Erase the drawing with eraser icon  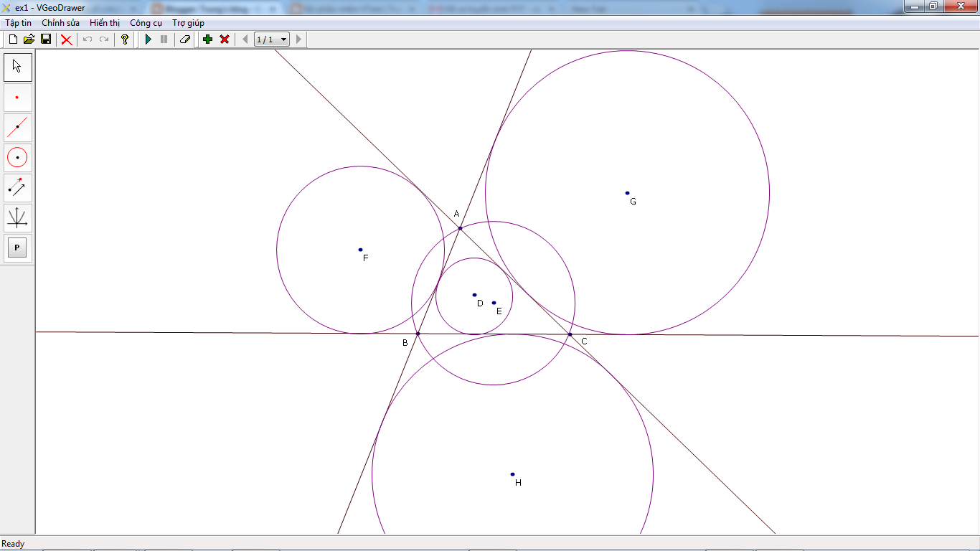[184, 39]
